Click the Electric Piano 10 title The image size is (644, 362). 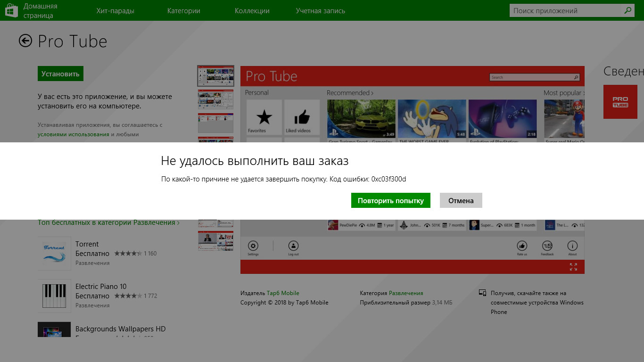coord(101,287)
